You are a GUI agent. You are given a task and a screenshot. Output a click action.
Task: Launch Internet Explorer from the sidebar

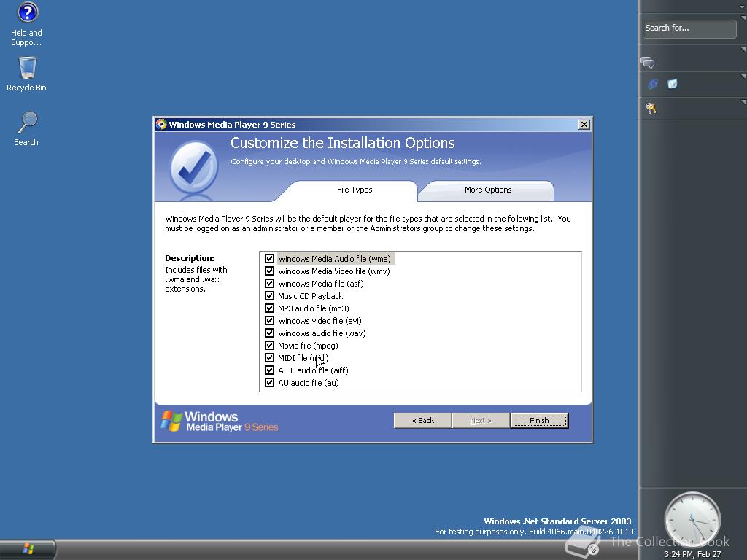pyautogui.click(x=653, y=85)
